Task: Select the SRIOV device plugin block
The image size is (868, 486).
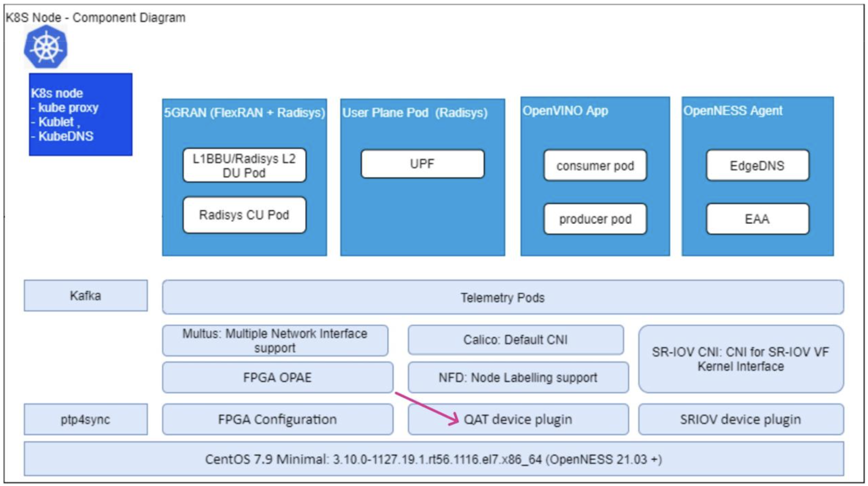Action: tap(740, 419)
